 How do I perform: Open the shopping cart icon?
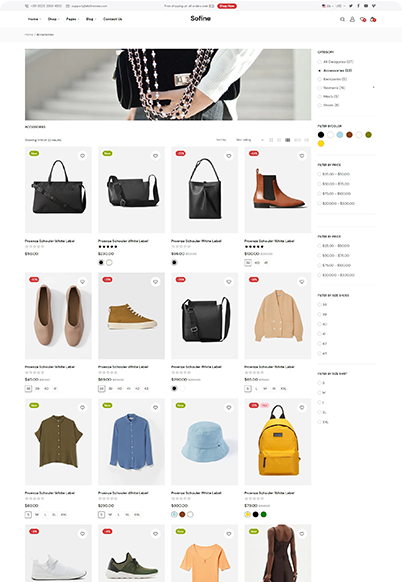373,19
